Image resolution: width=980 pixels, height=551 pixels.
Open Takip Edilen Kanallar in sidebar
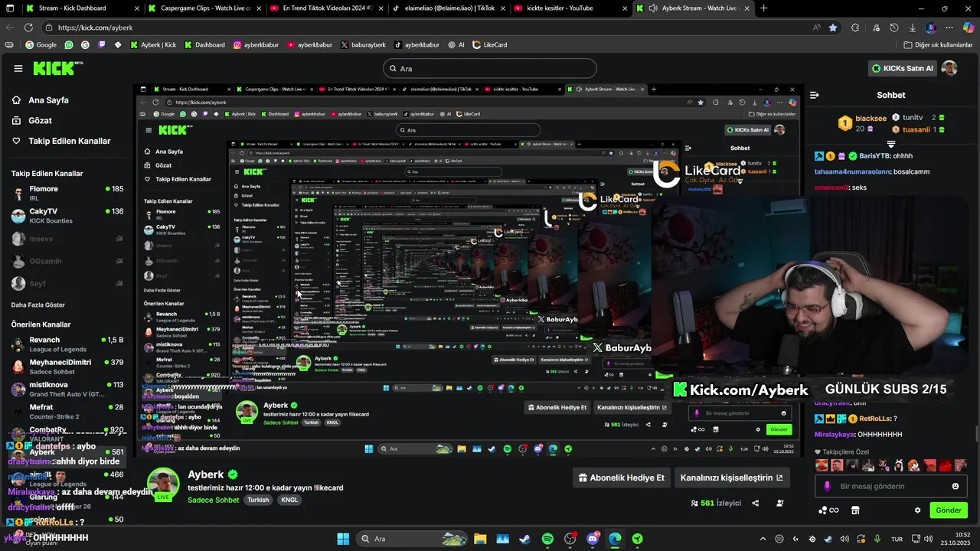coord(61,141)
